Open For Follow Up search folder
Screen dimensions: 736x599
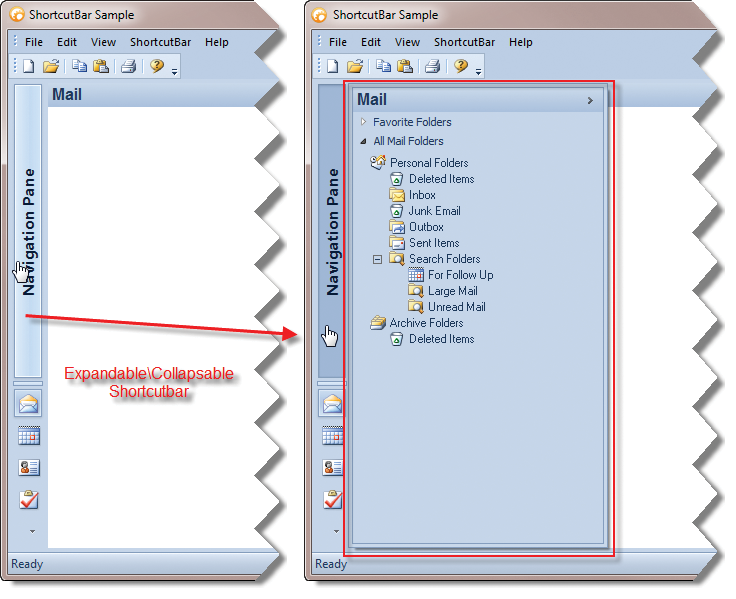pyautogui.click(x=460, y=275)
